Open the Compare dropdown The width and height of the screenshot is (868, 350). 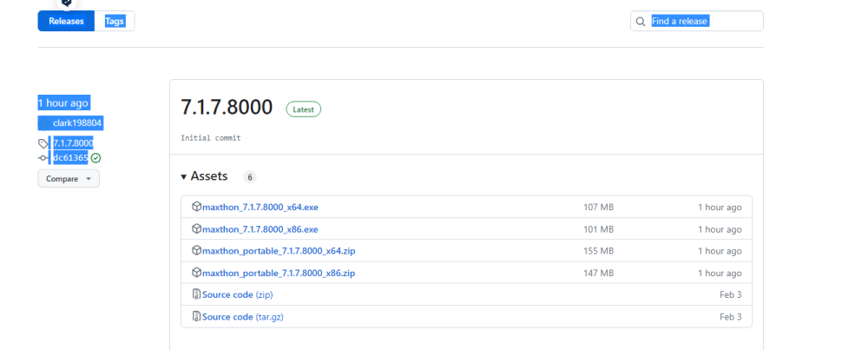[x=68, y=179]
